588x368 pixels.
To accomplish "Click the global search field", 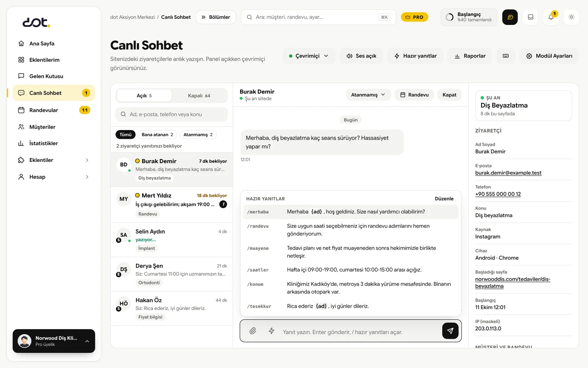I will pyautogui.click(x=318, y=17).
